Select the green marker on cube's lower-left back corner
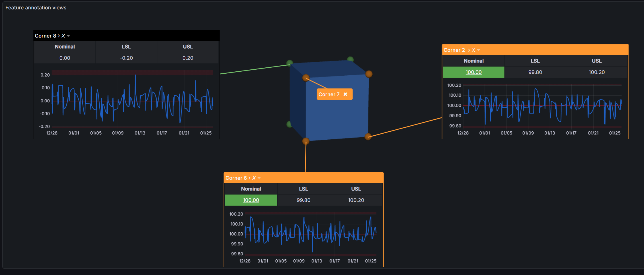Screen dimensions: 644x275 click(x=289, y=124)
